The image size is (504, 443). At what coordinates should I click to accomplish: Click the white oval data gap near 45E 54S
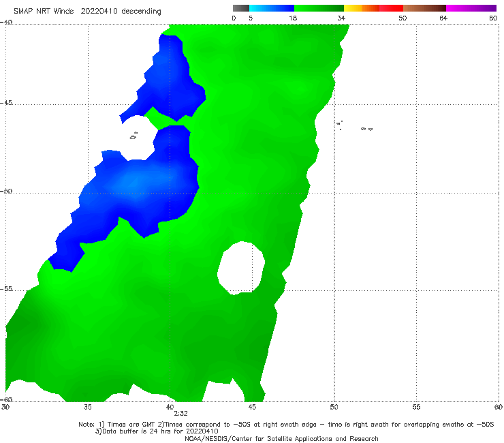coord(241,268)
